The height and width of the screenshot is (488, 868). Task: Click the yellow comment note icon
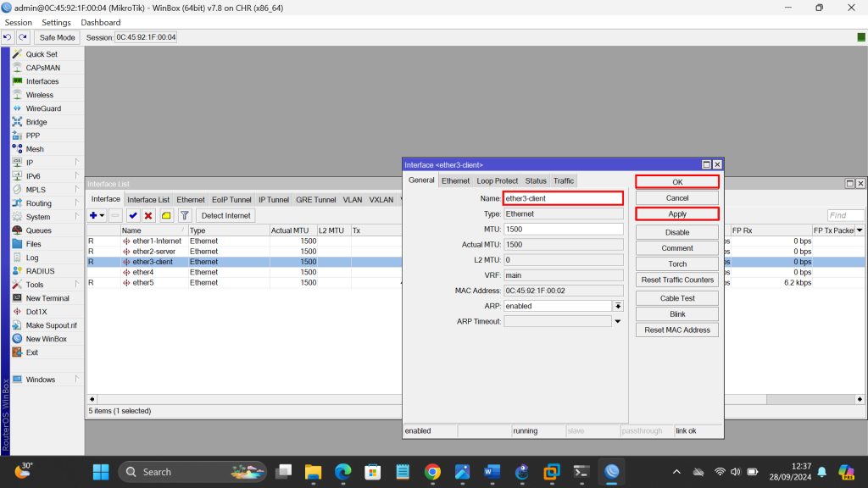tap(166, 216)
